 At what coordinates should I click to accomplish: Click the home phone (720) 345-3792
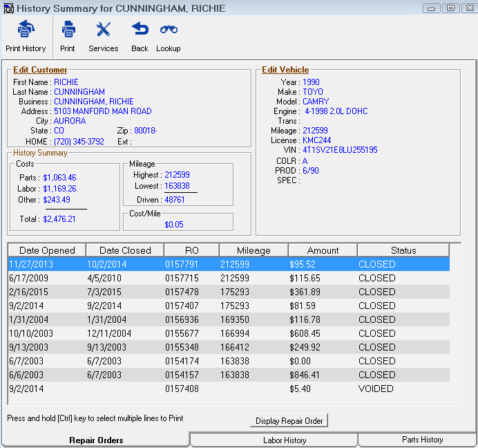pos(79,142)
